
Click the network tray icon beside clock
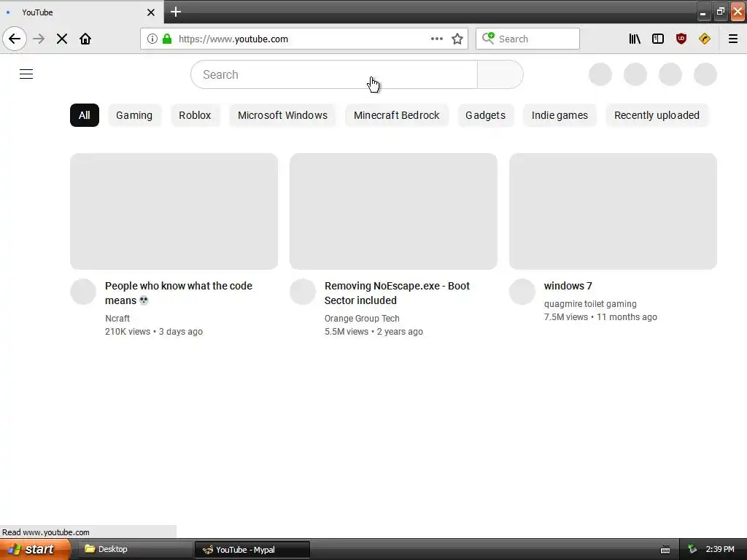(692, 550)
